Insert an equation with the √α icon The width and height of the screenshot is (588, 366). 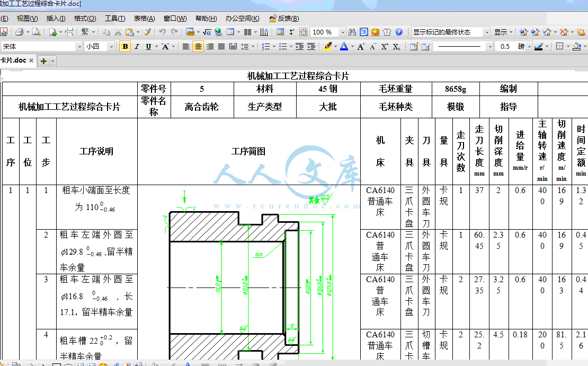click(207, 32)
